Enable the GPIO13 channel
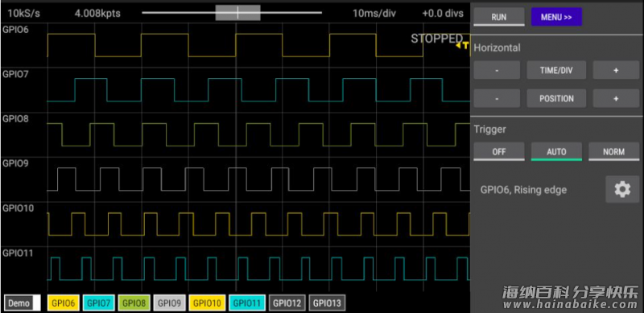The width and height of the screenshot is (644, 313). coord(327,303)
